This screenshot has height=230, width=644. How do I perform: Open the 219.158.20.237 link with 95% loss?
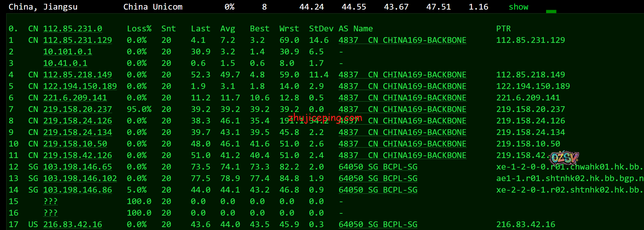(77, 109)
